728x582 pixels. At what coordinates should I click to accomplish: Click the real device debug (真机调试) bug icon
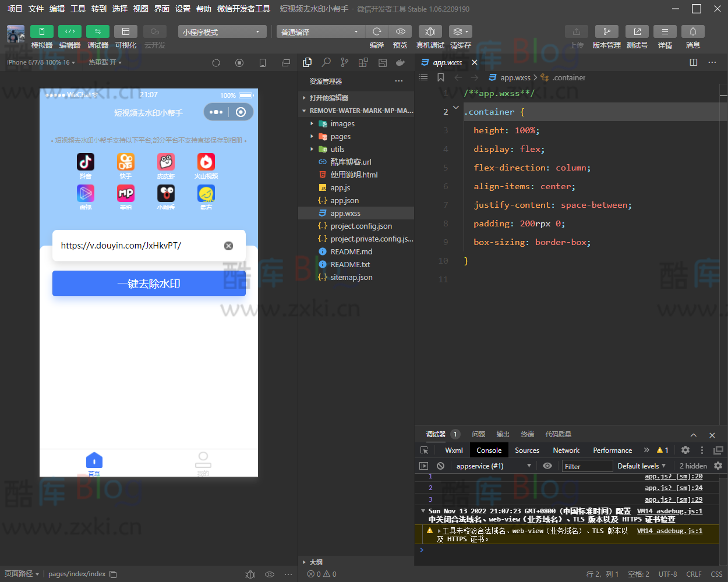[x=430, y=31]
